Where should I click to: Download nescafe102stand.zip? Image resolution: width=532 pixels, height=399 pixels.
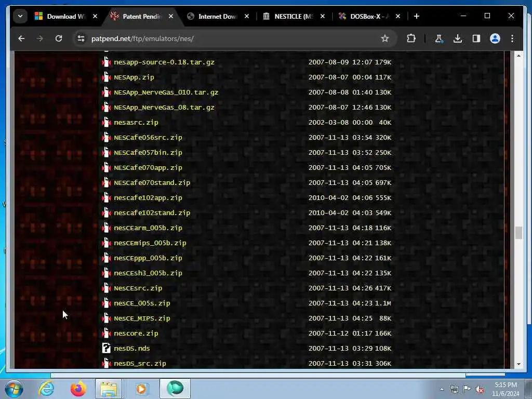[x=152, y=212]
